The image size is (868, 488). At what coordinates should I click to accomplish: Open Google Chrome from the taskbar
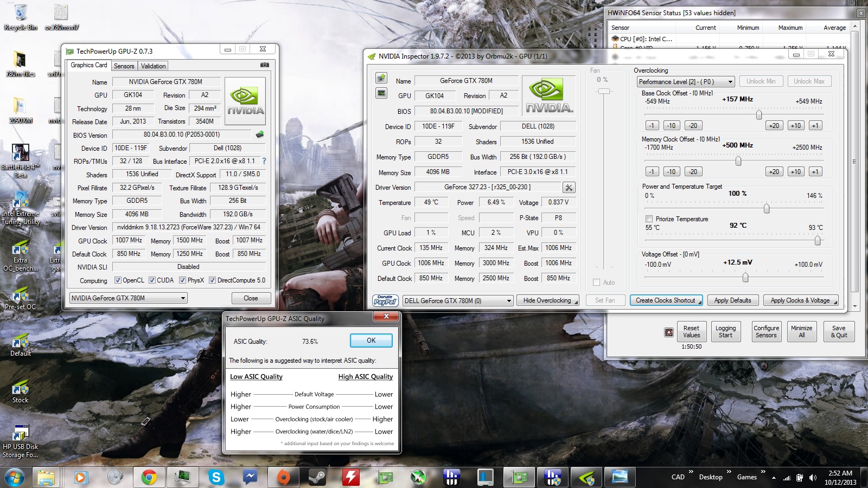pos(149,477)
